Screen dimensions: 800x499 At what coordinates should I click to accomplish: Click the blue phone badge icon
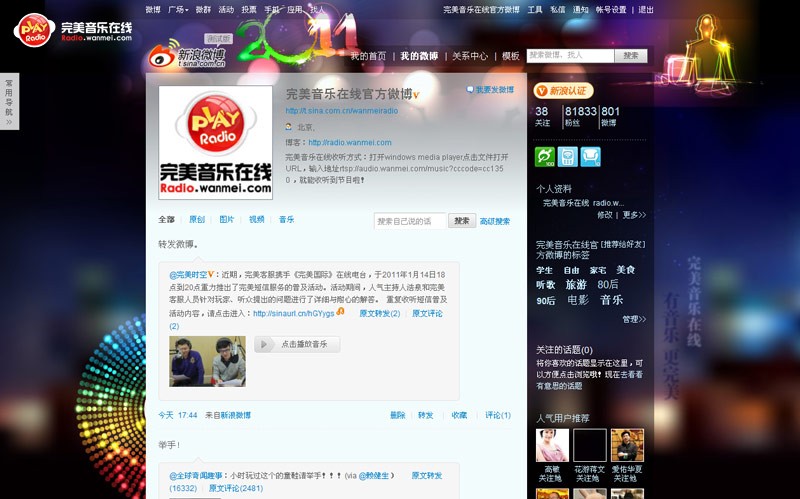(x=567, y=157)
